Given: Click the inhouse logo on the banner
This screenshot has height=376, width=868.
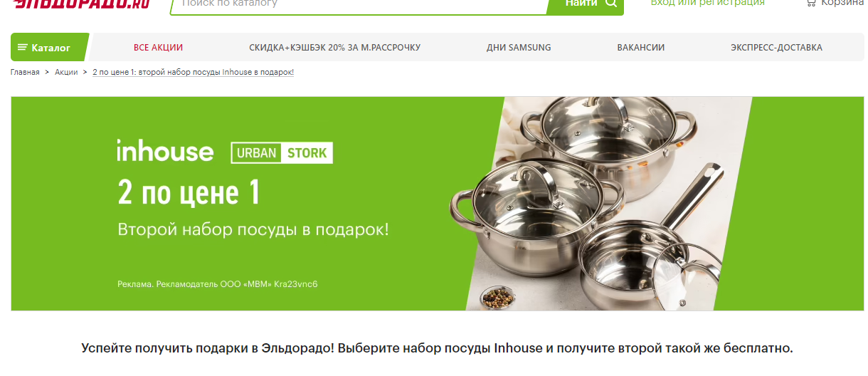Looking at the screenshot, I should pyautogui.click(x=165, y=151).
